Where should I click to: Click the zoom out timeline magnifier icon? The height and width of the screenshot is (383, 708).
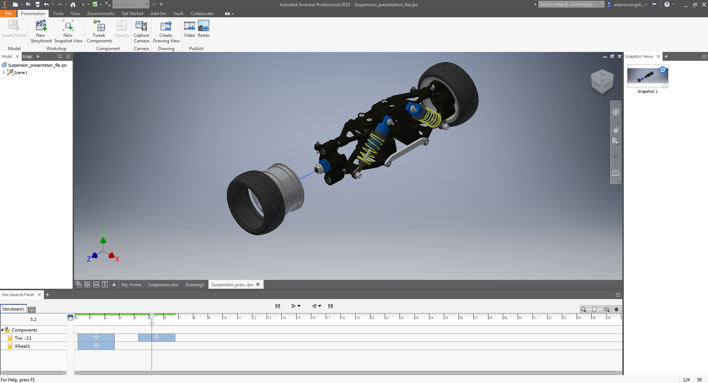point(583,309)
